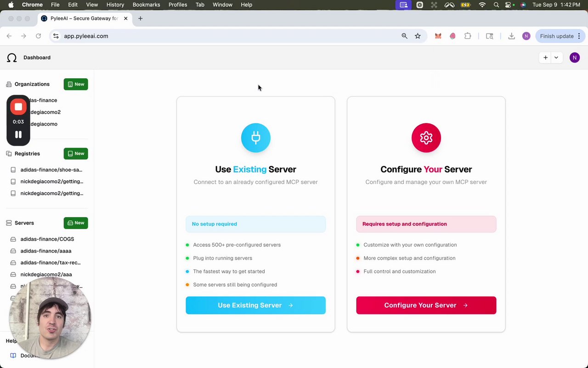This screenshot has height=368, width=588.
Task: Click the address bar URL
Action: [86, 36]
